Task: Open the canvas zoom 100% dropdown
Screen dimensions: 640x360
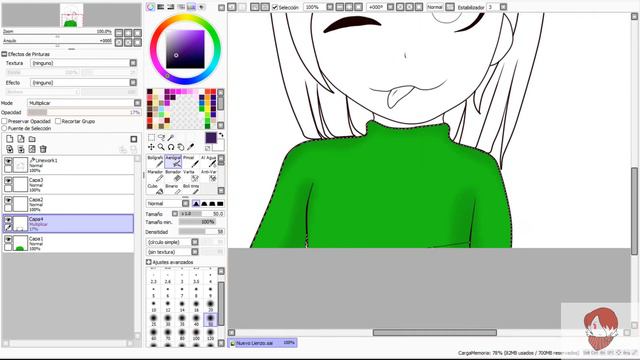Action: [x=330, y=7]
